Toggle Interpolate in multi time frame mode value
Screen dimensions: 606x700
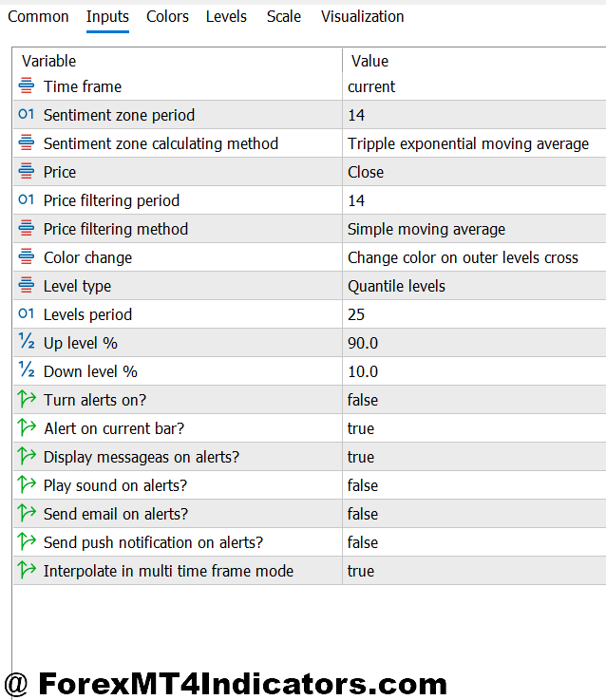(x=361, y=571)
